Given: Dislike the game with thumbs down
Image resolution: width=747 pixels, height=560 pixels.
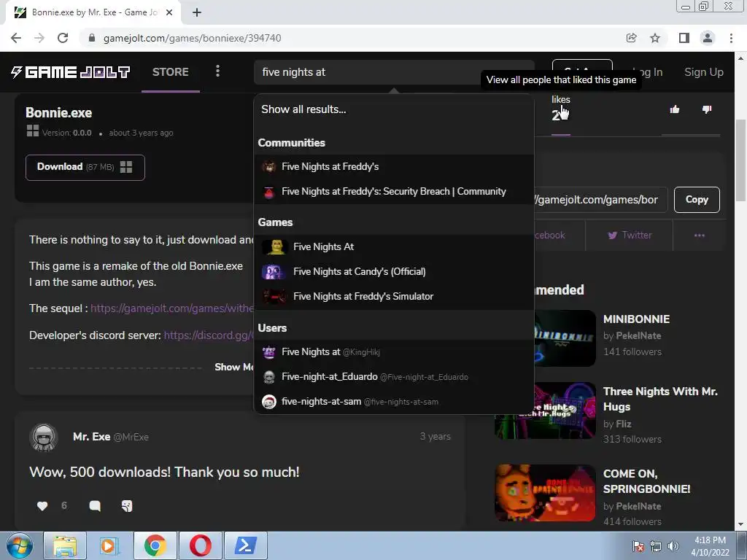Looking at the screenshot, I should click(x=707, y=109).
